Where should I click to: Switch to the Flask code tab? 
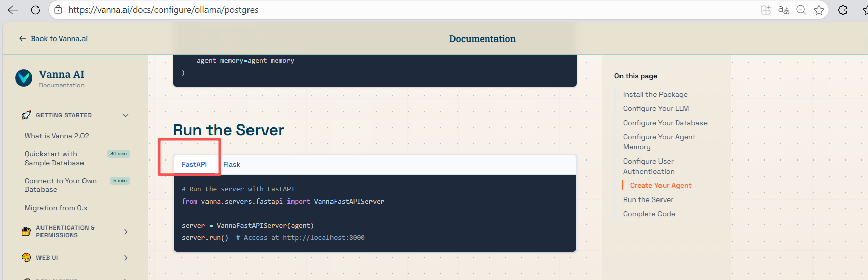pyautogui.click(x=232, y=164)
